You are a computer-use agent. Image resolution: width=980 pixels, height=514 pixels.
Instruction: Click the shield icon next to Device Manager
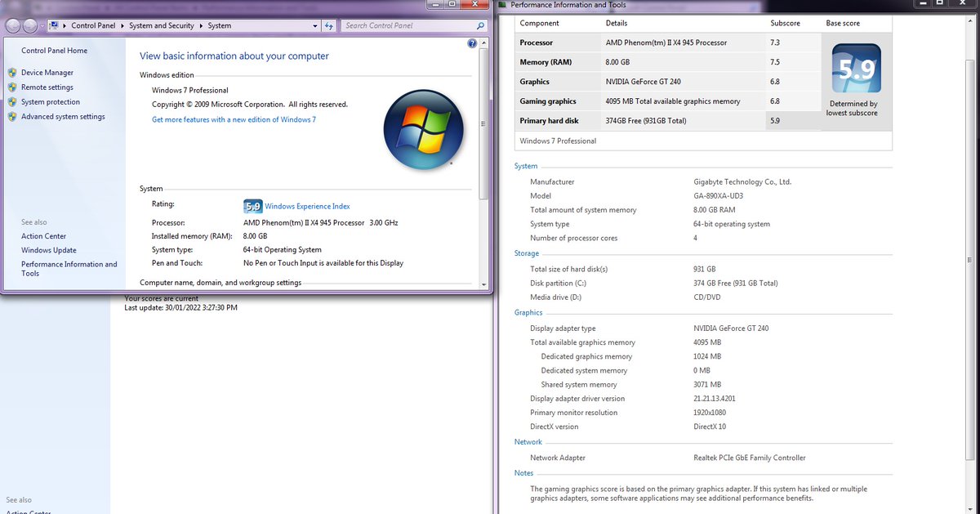pos(12,73)
